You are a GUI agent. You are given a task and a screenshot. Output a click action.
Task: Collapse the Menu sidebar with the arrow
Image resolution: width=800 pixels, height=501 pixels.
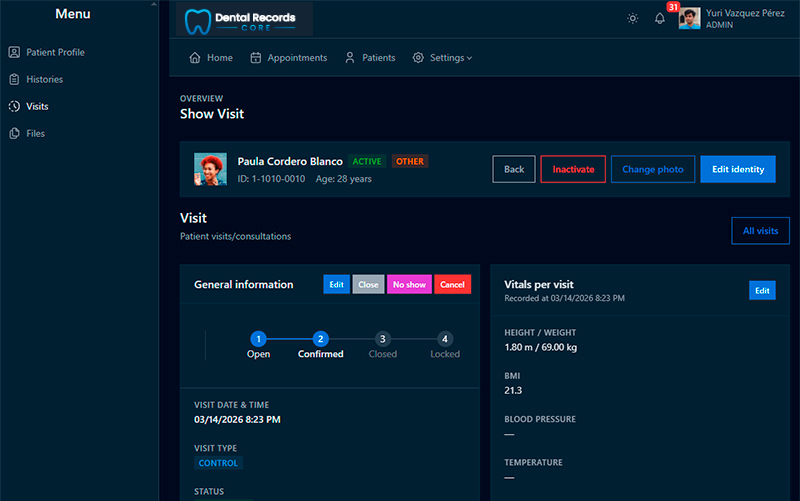pos(154,4)
